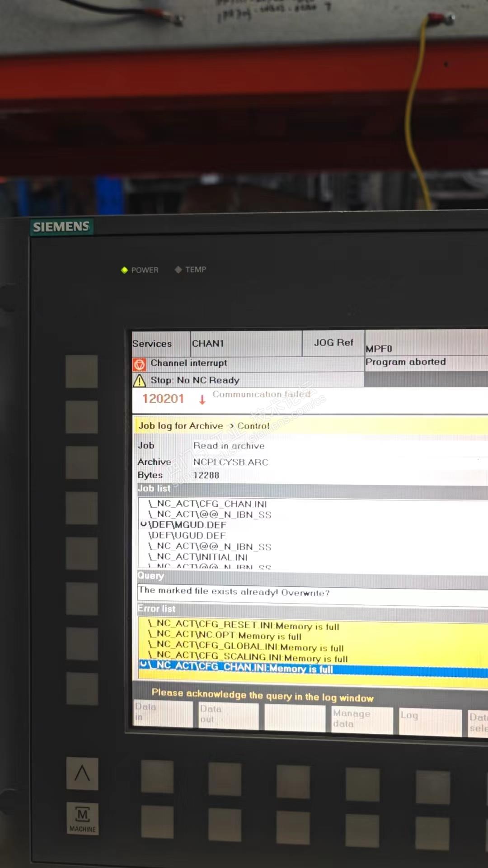The image size is (488, 868).
Task: Tap the yellow warning triangle icon
Action: (140, 381)
